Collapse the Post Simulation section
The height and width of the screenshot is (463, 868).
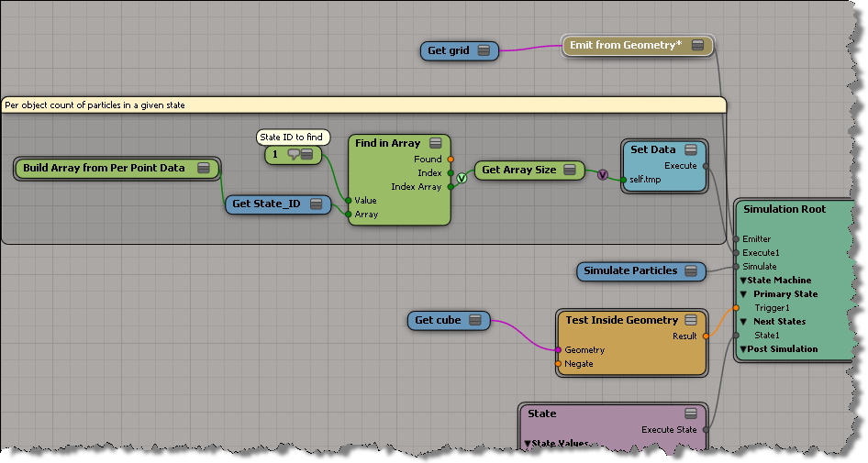coord(744,349)
